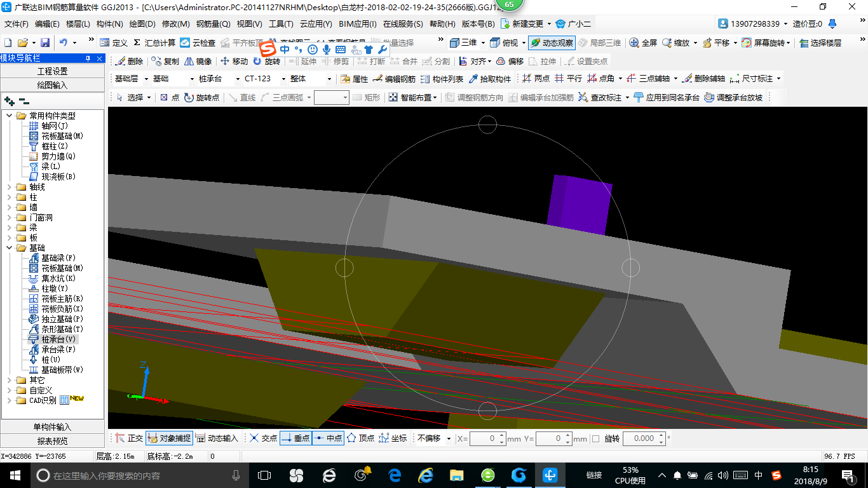Viewport: 868px width, 488px height.
Task: Collapse the 基础 tree folder
Action: coord(10,248)
